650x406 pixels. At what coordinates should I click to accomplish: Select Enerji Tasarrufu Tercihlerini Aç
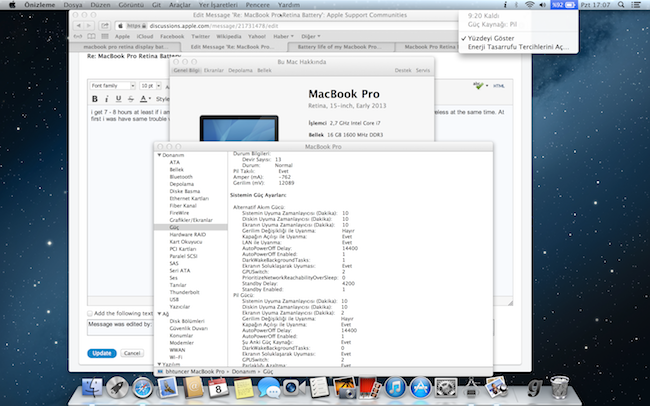tap(518, 47)
